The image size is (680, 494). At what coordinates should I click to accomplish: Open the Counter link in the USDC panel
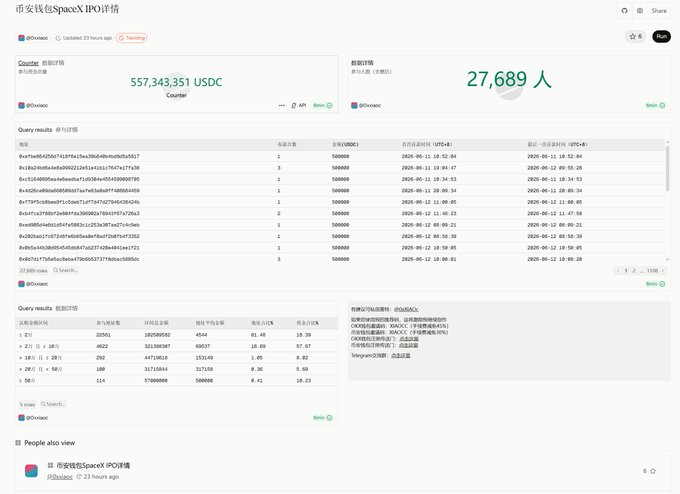pos(28,63)
